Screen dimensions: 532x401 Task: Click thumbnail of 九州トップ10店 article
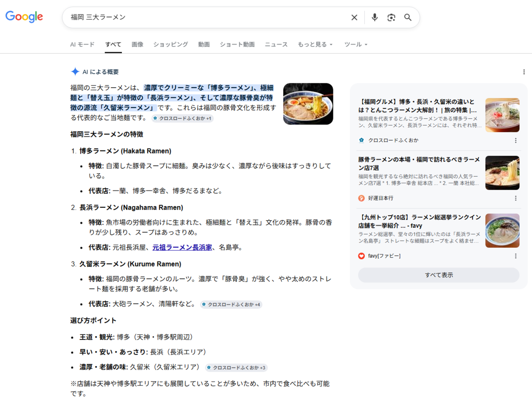(x=502, y=230)
